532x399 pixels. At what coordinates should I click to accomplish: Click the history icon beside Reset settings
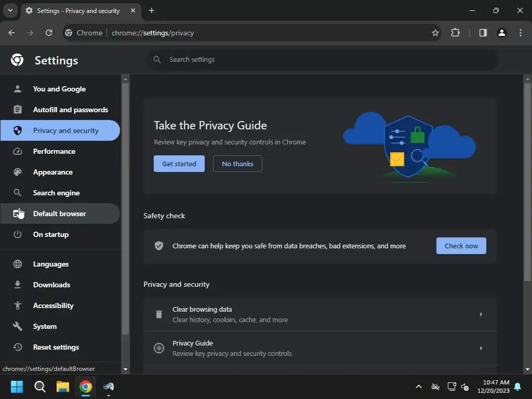[x=17, y=347]
